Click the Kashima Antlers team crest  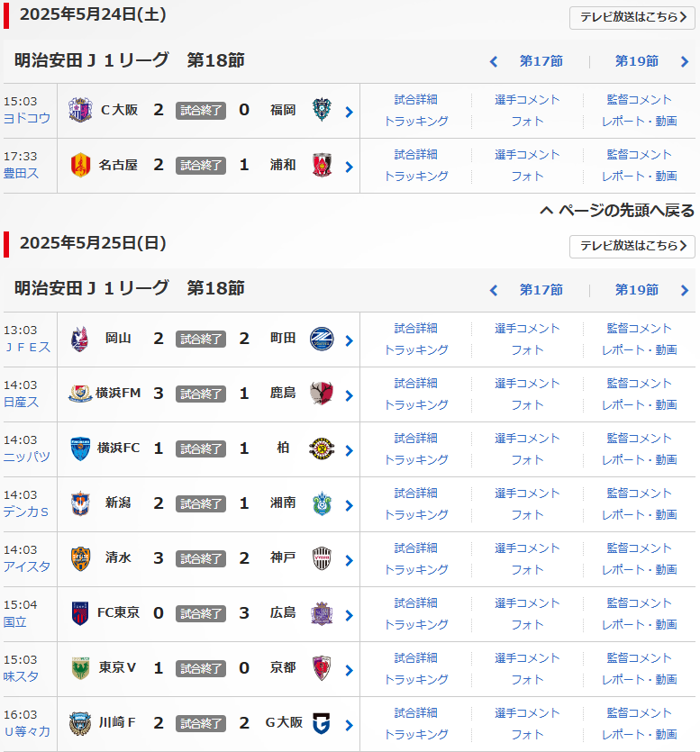pyautogui.click(x=322, y=394)
